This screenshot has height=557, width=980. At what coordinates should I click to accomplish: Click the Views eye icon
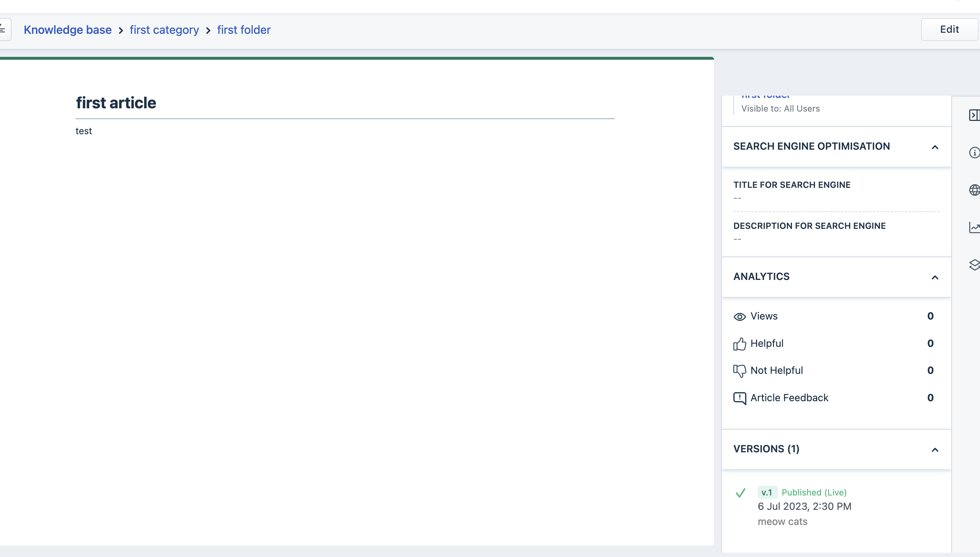pos(739,317)
